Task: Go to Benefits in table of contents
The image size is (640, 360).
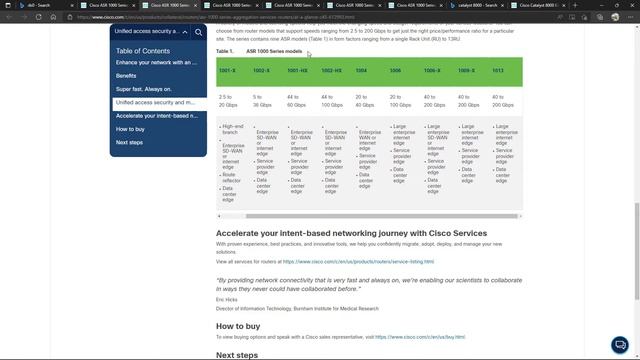Action: click(126, 76)
